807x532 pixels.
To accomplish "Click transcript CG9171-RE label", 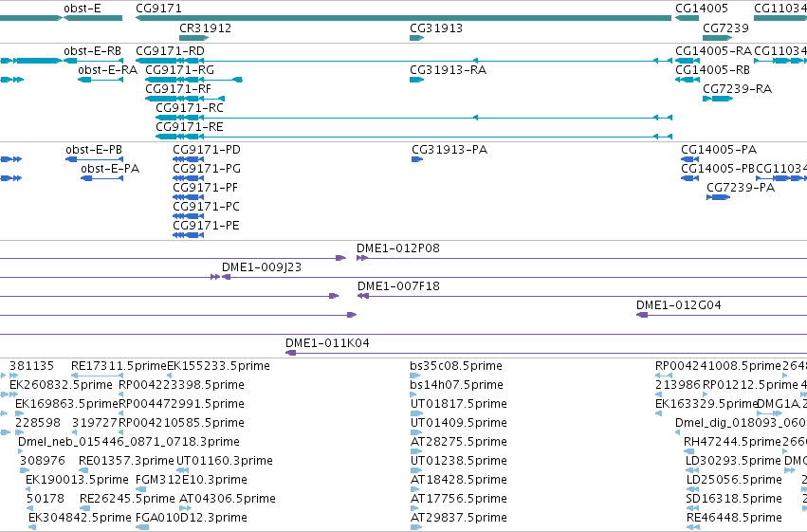I will pyautogui.click(x=190, y=127).
